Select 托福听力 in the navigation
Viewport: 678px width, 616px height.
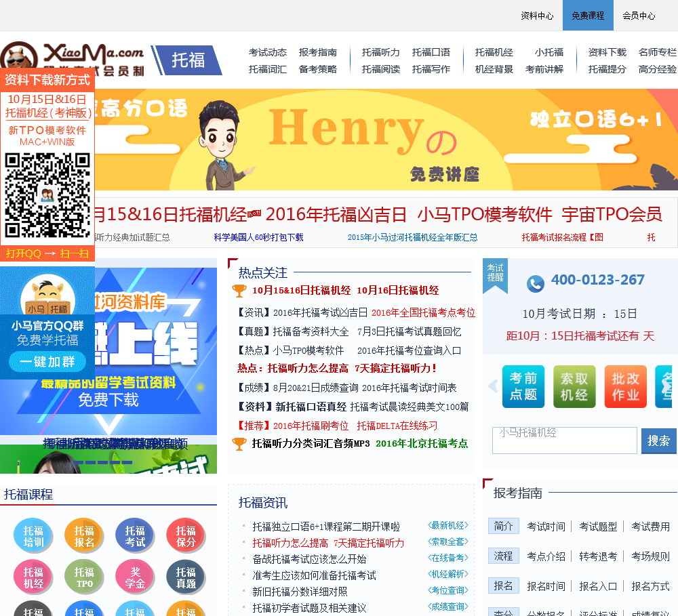pos(381,52)
